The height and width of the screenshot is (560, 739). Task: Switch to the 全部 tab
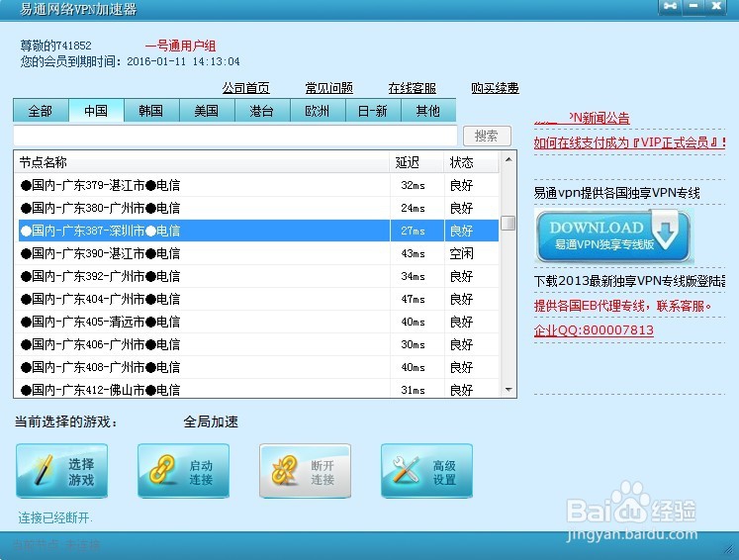(x=41, y=111)
